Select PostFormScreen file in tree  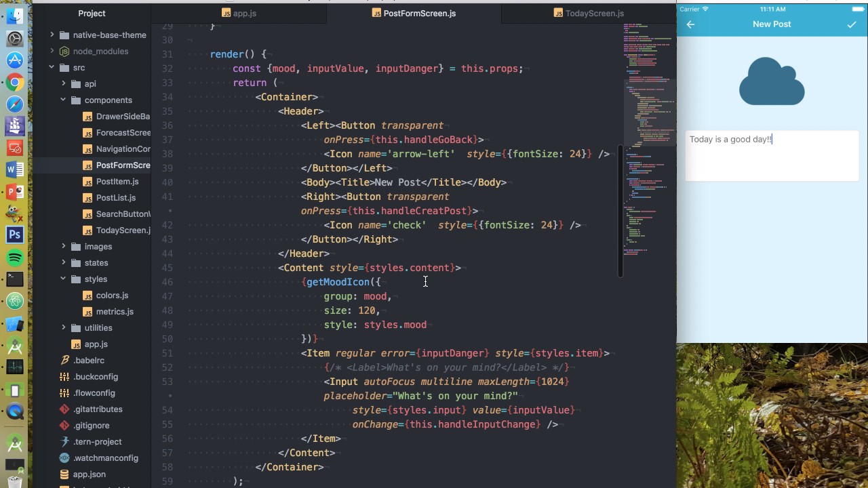click(123, 165)
